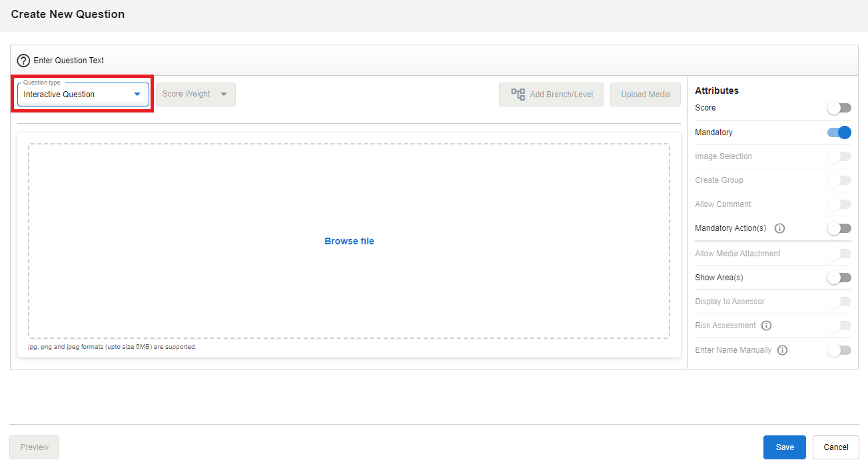Enable the Show Area(s) switch
This screenshot has width=868, height=468.
pos(839,278)
